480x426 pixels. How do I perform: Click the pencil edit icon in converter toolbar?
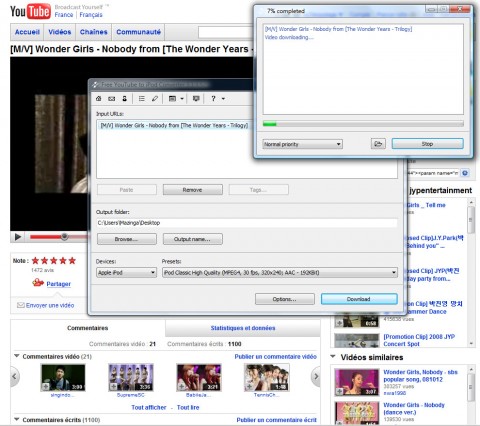click(x=155, y=99)
